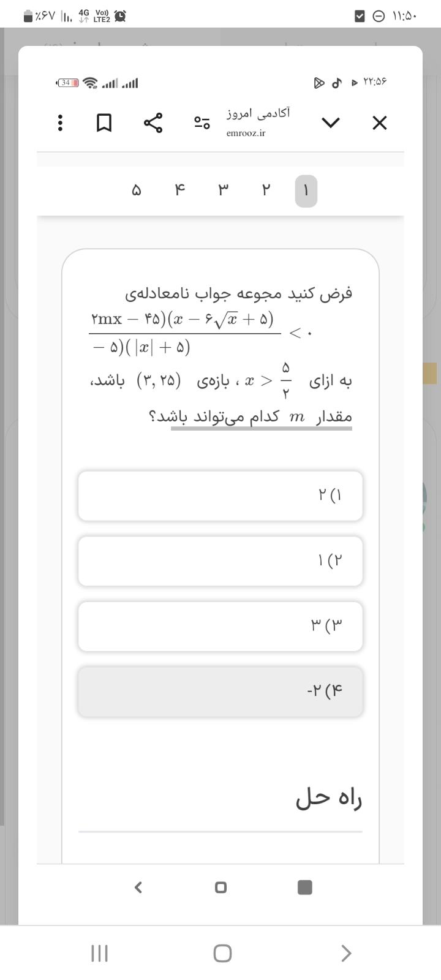441x980 pixels.
Task: Select answer option ۱) ۲
Action: (x=221, y=496)
